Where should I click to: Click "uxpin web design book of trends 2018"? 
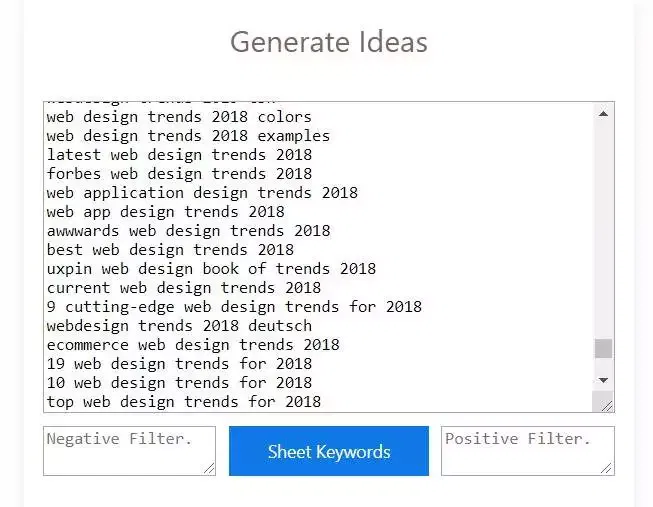pyautogui.click(x=211, y=269)
